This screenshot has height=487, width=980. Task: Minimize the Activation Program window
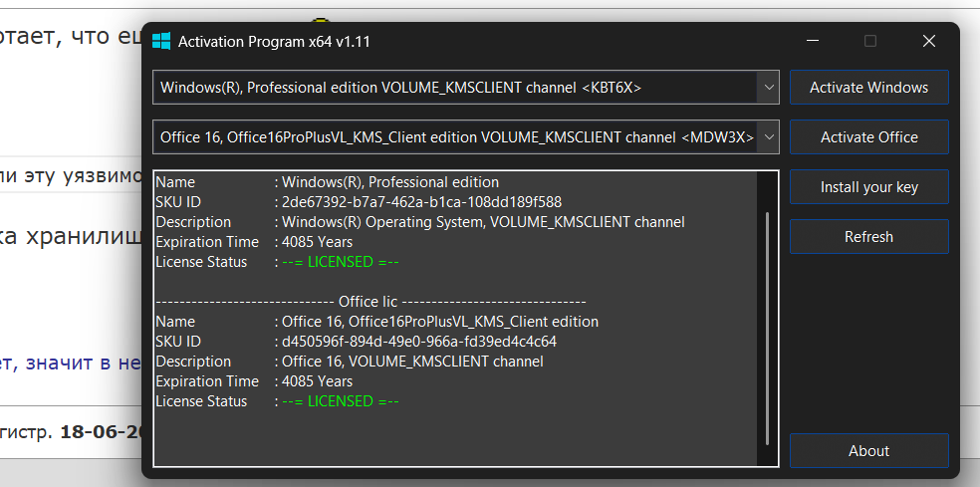813,41
